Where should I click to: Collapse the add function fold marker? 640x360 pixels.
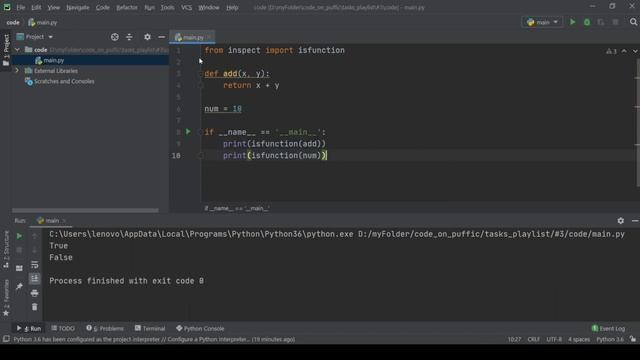tap(201, 74)
